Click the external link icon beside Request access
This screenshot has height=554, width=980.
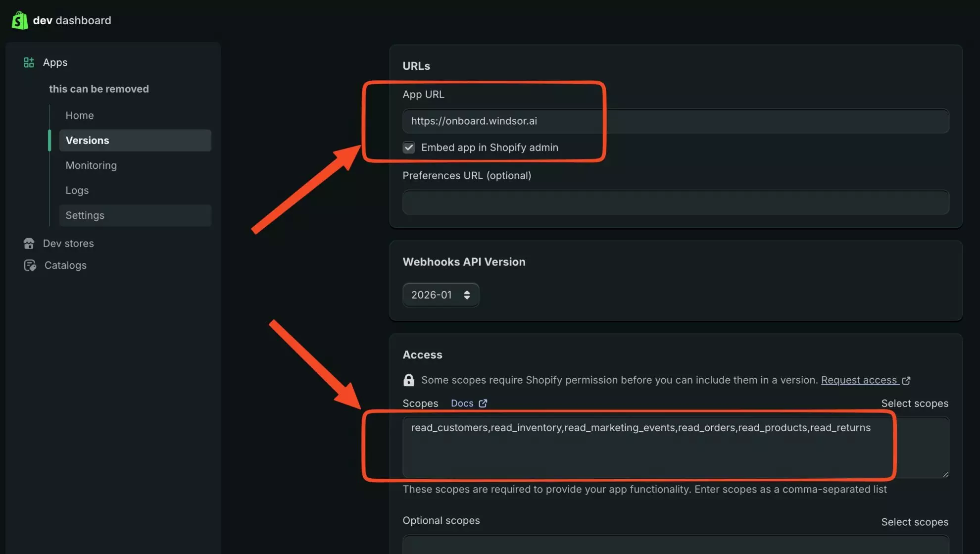(907, 380)
